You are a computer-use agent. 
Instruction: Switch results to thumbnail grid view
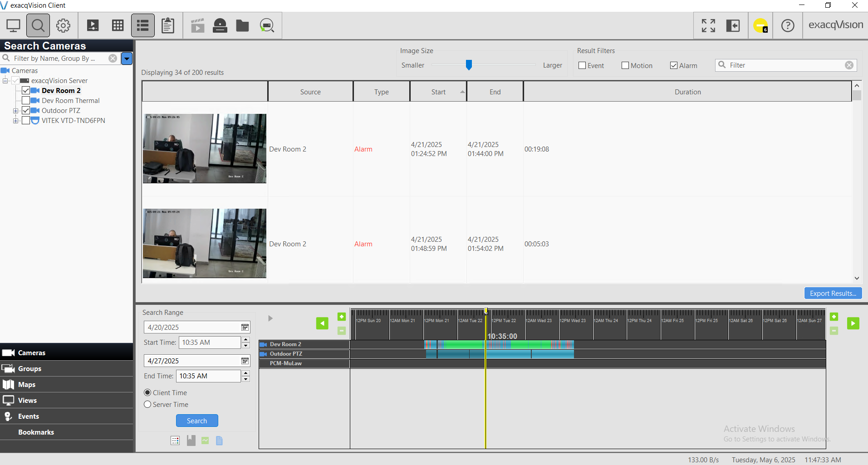coord(118,25)
